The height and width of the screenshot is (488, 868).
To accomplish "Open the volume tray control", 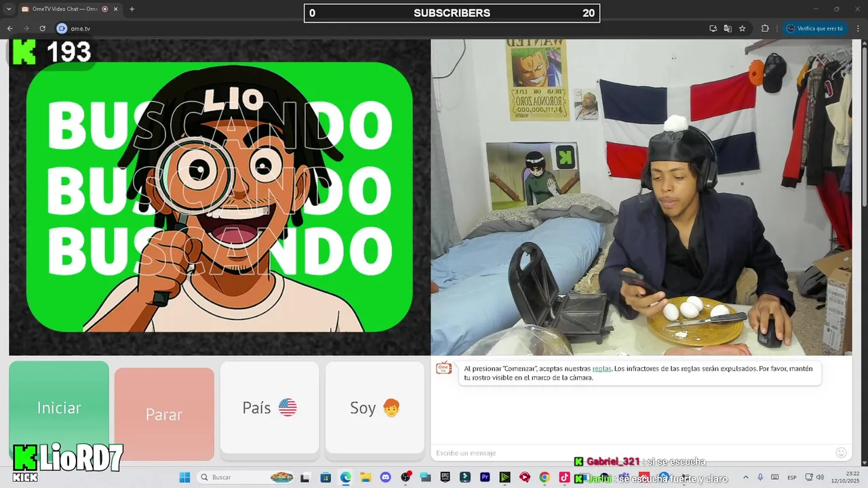I will point(819,477).
